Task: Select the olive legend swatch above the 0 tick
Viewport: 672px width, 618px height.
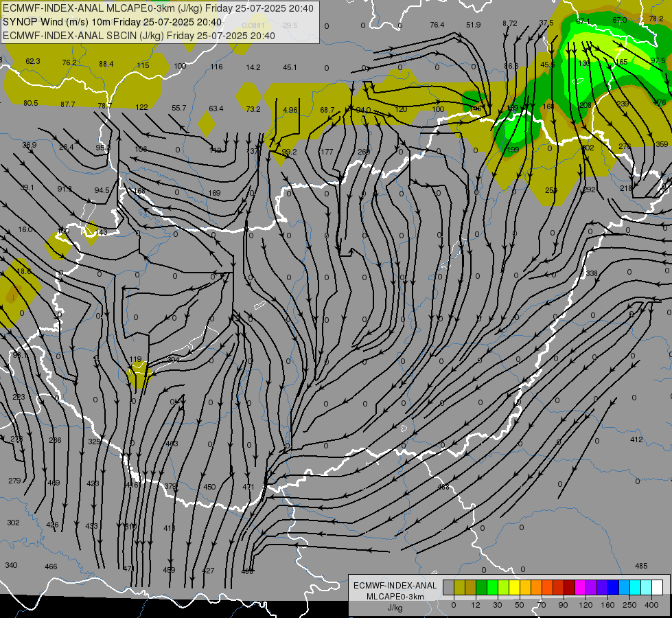Action: click(x=459, y=587)
